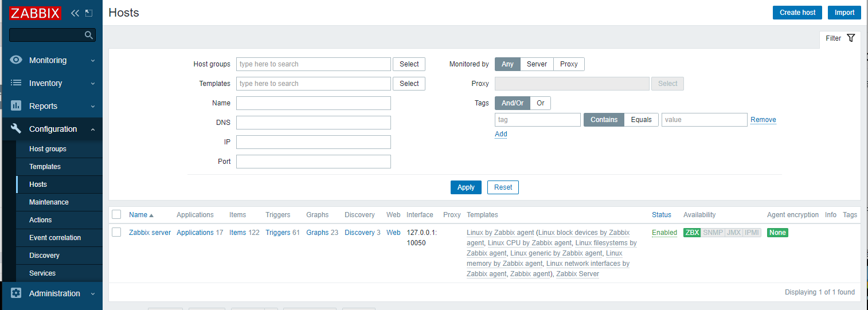The image size is (868, 310).
Task: Select Contains tag operator
Action: pos(604,120)
